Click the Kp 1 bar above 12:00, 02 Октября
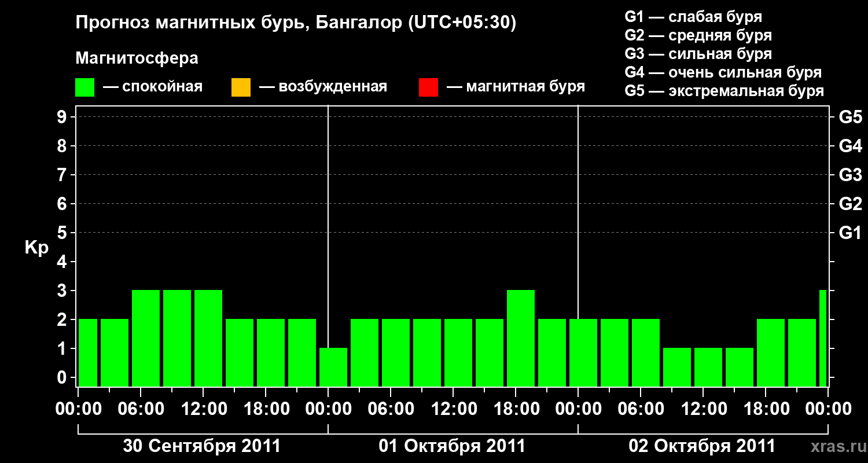This screenshot has height=463, width=868. pyautogui.click(x=708, y=367)
